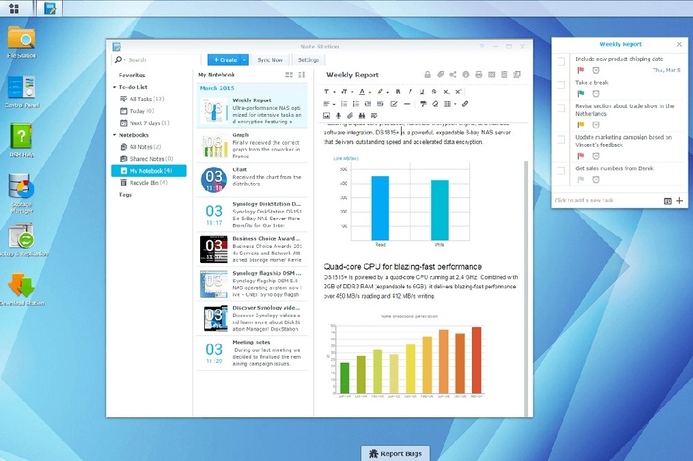Click the 'Click to add a new task' field

pyautogui.click(x=607, y=201)
